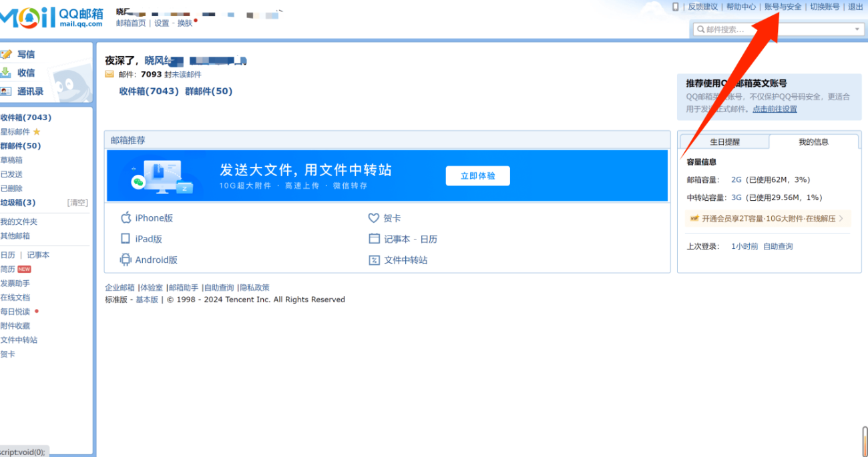Select the Android版 app icon
868x457 pixels.
point(126,260)
